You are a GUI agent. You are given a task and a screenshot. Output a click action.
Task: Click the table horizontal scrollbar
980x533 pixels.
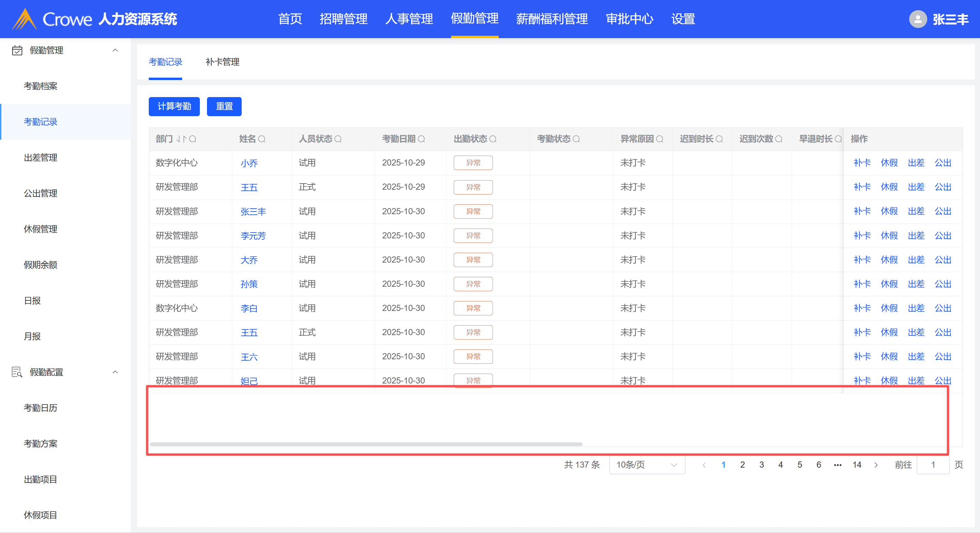366,444
